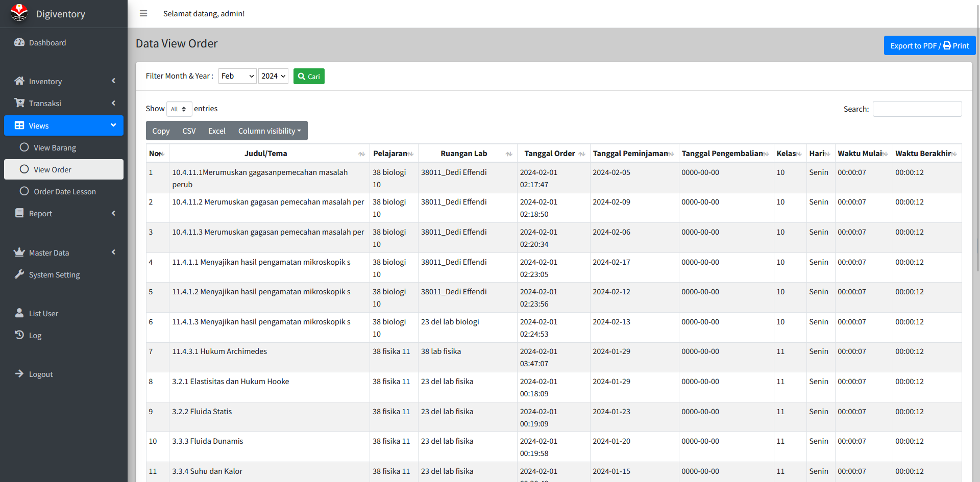Click the Logout arrow icon
The width and height of the screenshot is (980, 482).
click(19, 374)
